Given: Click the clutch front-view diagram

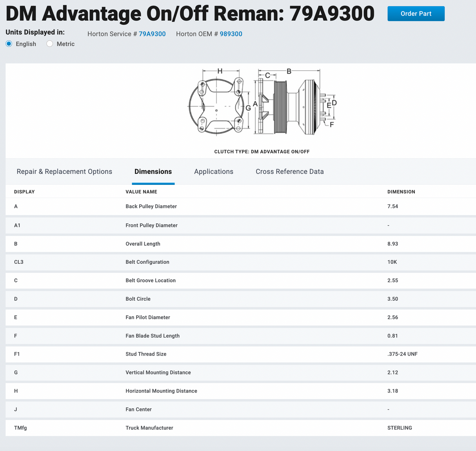Looking at the screenshot, I should (216, 106).
